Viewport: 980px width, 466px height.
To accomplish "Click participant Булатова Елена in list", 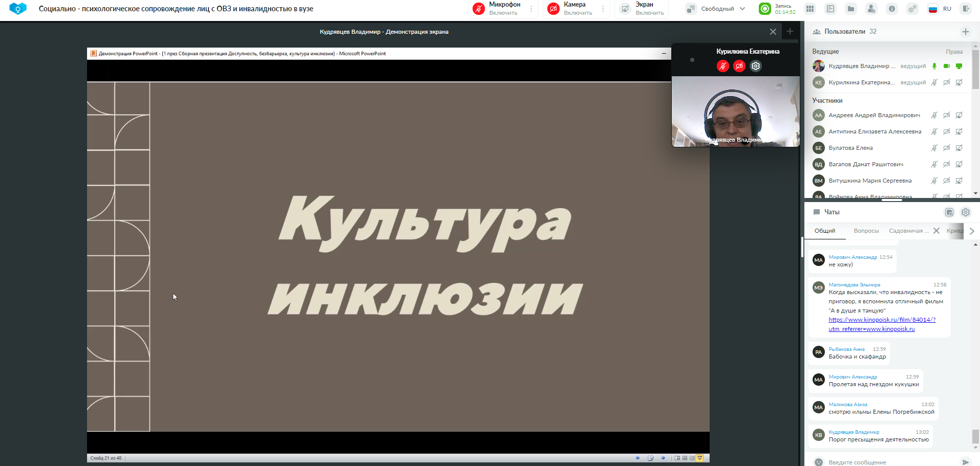I will 850,148.
